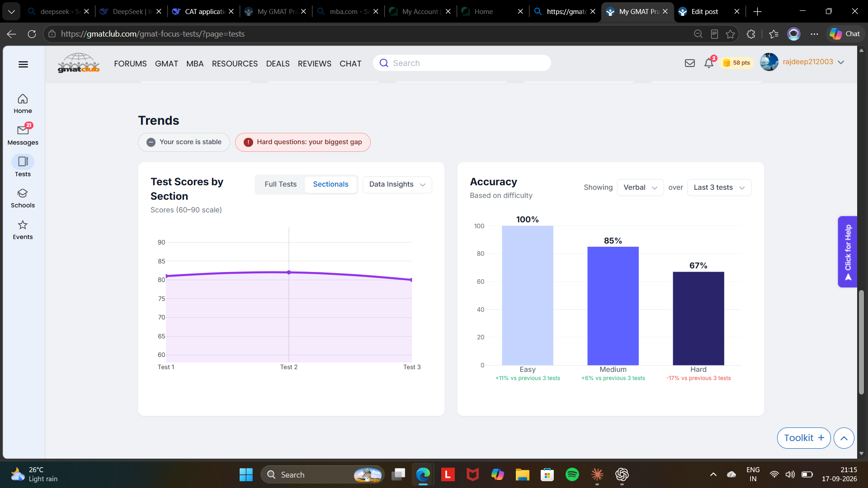Open Last 3 tests dropdown
Viewport: 868px width, 488px height.
(719, 188)
